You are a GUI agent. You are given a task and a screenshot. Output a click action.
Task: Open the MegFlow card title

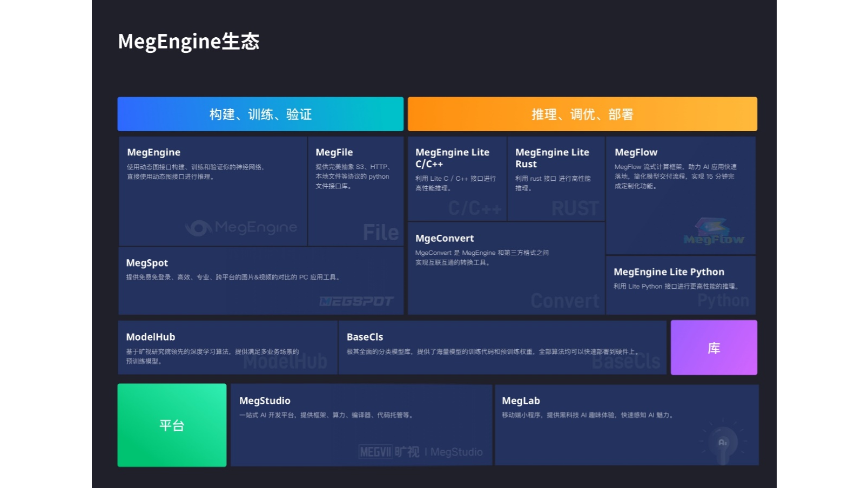tap(636, 152)
